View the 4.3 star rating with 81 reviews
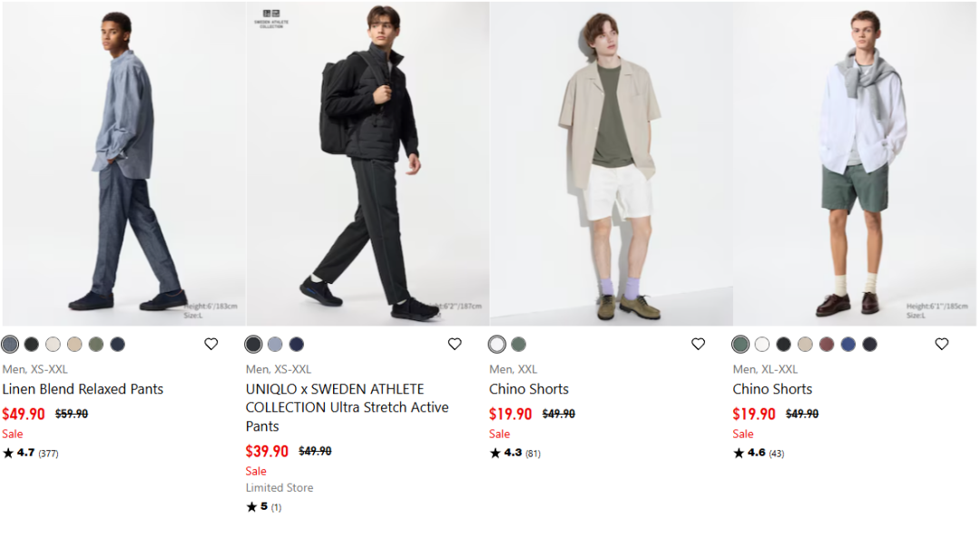 point(515,453)
